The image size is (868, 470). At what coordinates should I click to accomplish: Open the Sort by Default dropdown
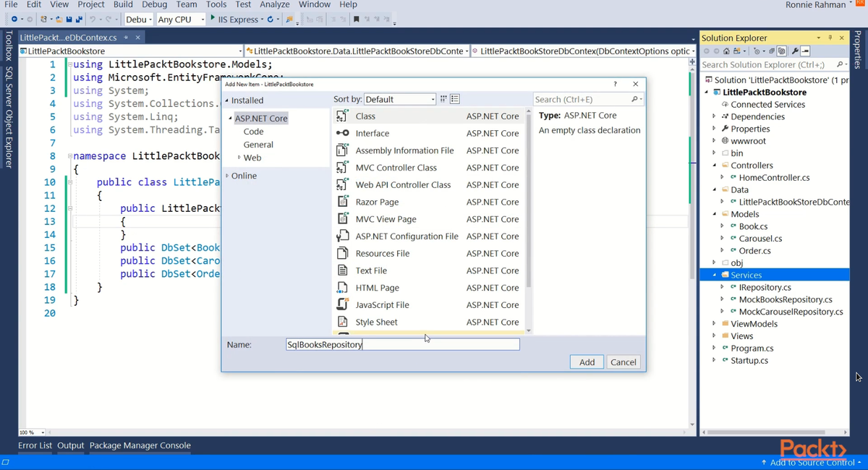coord(400,99)
